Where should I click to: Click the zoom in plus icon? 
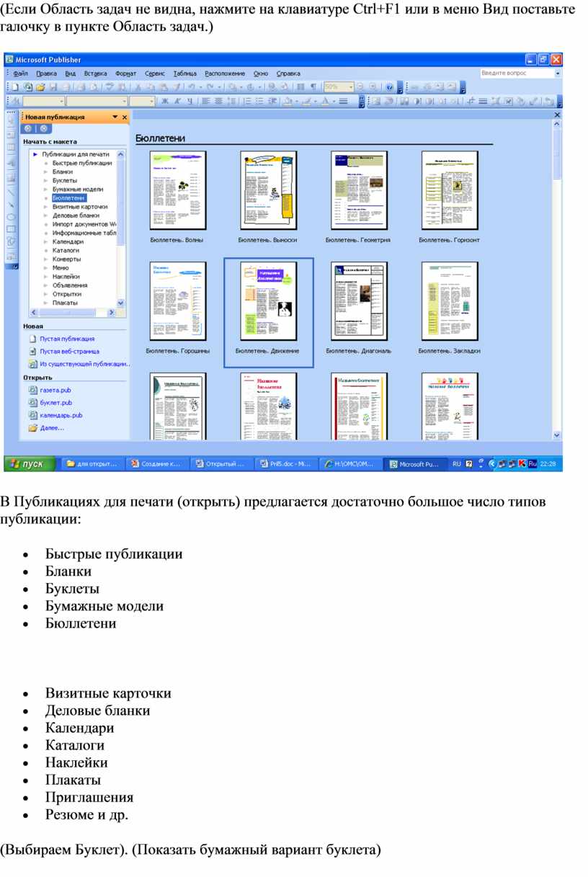tap(374, 87)
